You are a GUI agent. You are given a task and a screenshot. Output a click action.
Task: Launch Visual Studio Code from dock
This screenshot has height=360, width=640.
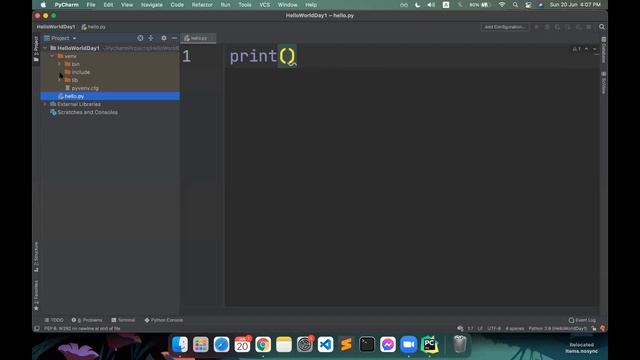[325, 344]
